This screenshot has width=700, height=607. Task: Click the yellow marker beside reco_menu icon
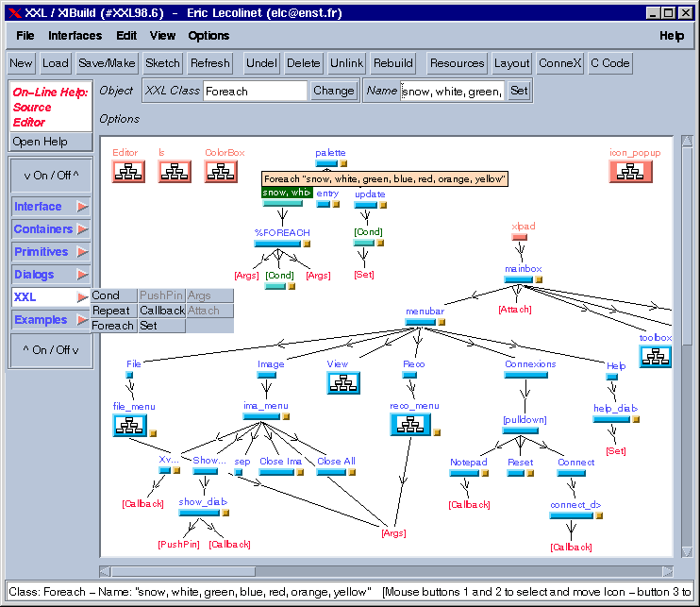437,432
